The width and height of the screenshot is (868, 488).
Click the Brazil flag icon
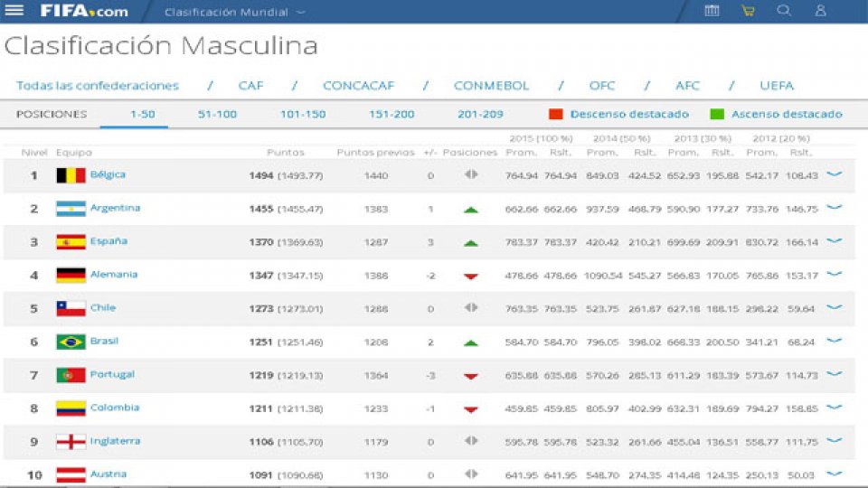point(71,342)
